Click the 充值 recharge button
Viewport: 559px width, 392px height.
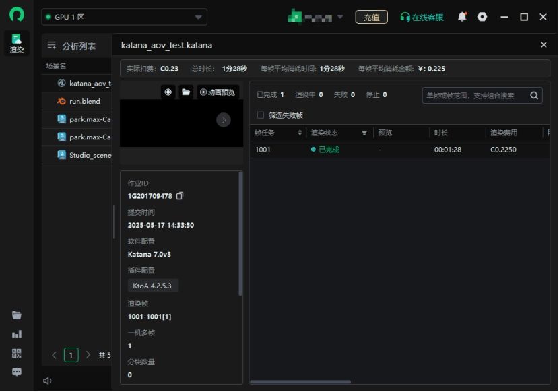371,17
